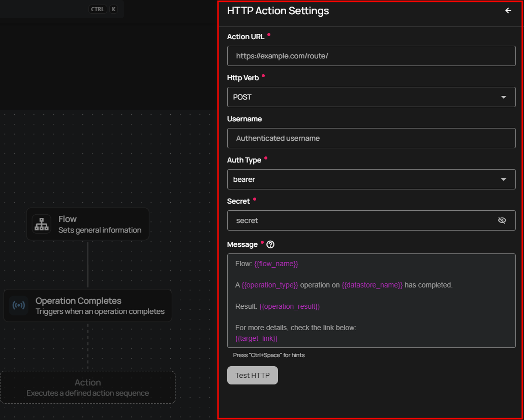Select the Operation Completes trigger node title
Image resolution: width=524 pixels, height=420 pixels.
click(78, 301)
